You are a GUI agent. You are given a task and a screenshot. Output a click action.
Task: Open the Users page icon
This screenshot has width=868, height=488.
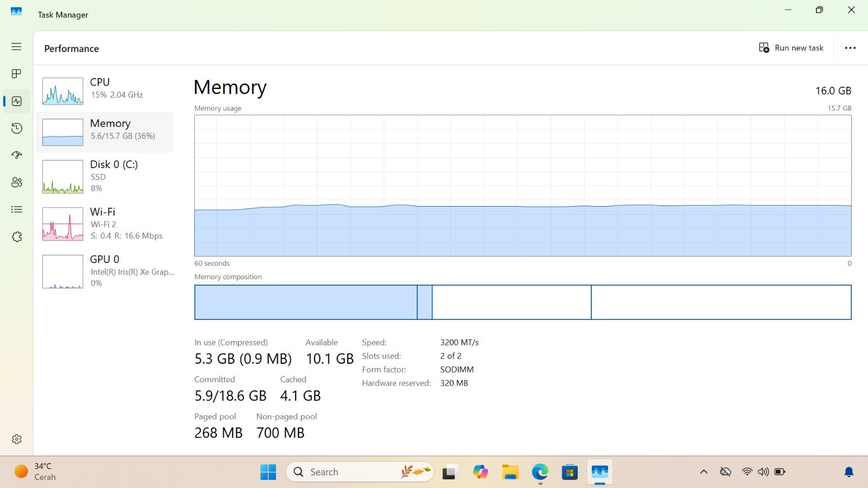16,182
